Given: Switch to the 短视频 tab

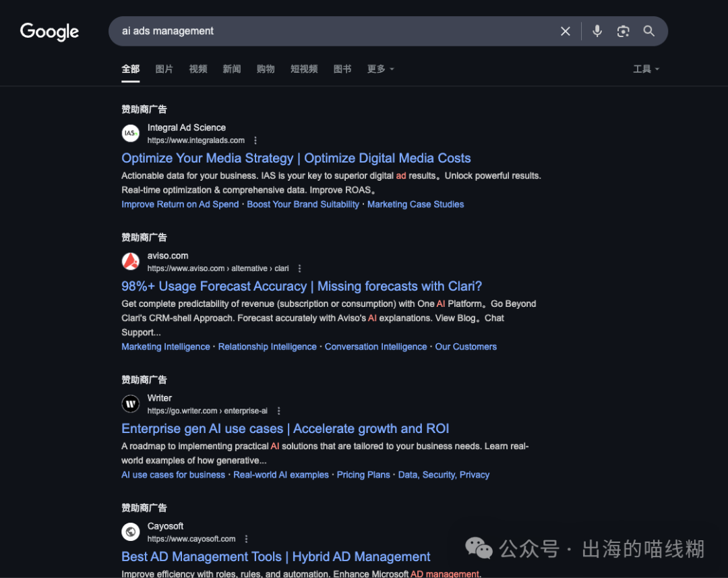Looking at the screenshot, I should click(x=304, y=69).
